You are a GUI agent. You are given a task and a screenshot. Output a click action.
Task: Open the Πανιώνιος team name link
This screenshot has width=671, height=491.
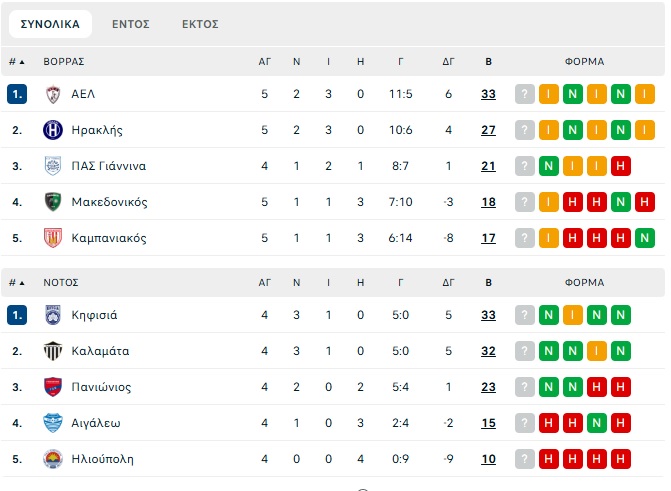click(x=101, y=387)
